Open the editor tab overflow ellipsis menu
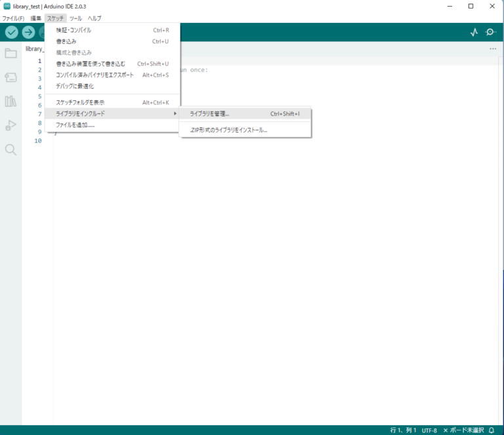504x435 pixels. click(x=493, y=49)
